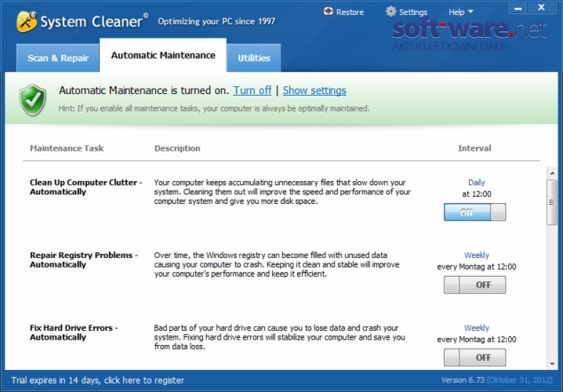The height and width of the screenshot is (392, 563).
Task: Click the green shield checkmark icon
Action: point(33,100)
